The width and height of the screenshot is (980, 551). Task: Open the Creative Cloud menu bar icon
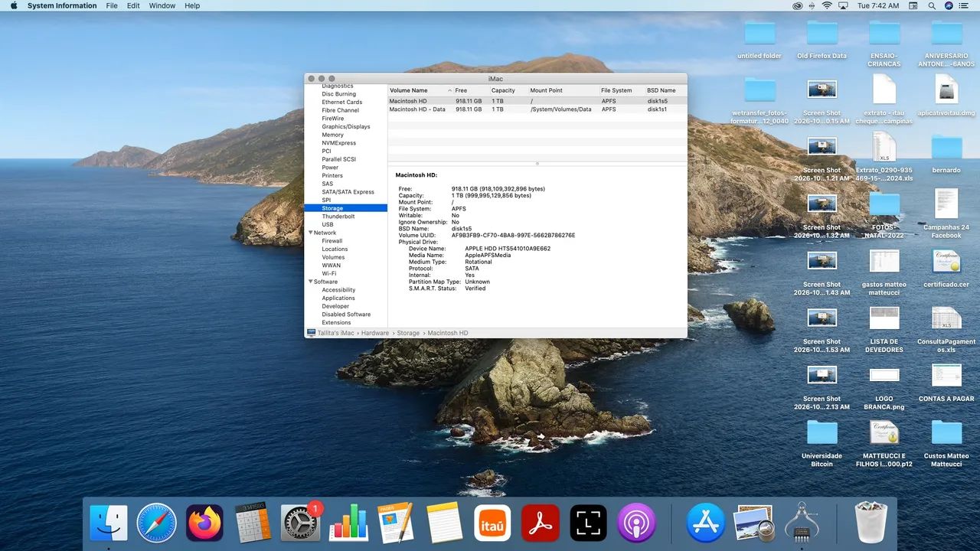point(797,5)
